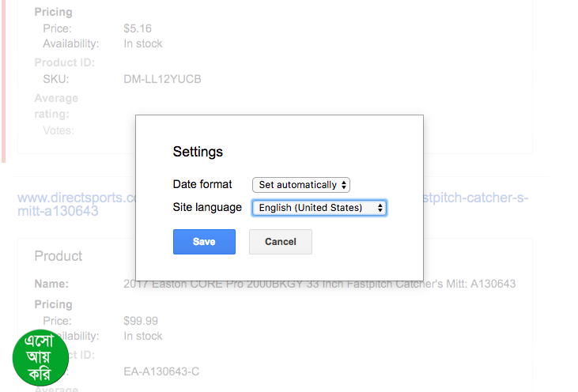Click the Site language label
Viewport: 578px width, 392px height.
[x=207, y=207]
